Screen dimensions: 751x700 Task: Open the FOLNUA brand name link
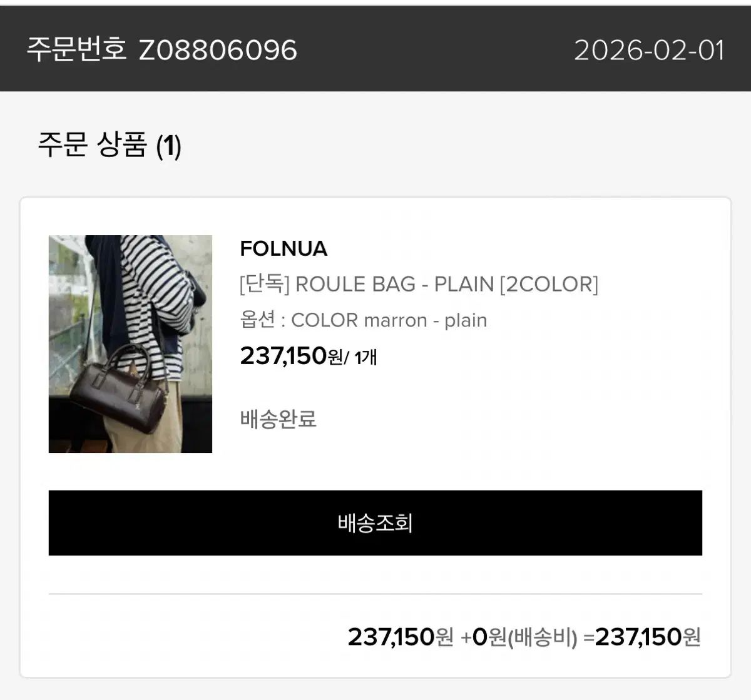[284, 248]
